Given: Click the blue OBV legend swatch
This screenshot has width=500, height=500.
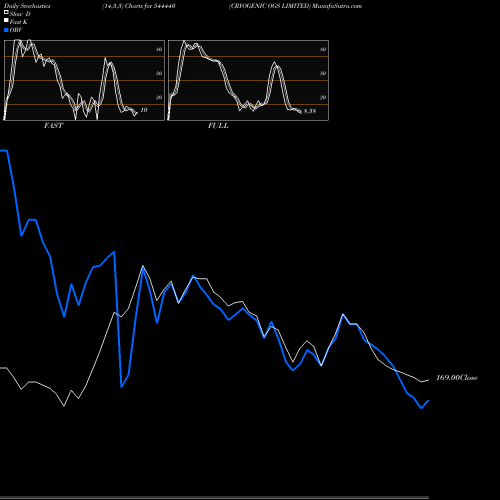Looking at the screenshot, I should click(x=6, y=30).
